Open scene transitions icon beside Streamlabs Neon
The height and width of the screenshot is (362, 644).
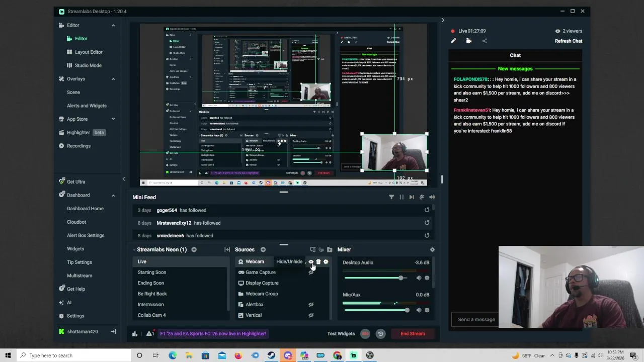point(227,249)
